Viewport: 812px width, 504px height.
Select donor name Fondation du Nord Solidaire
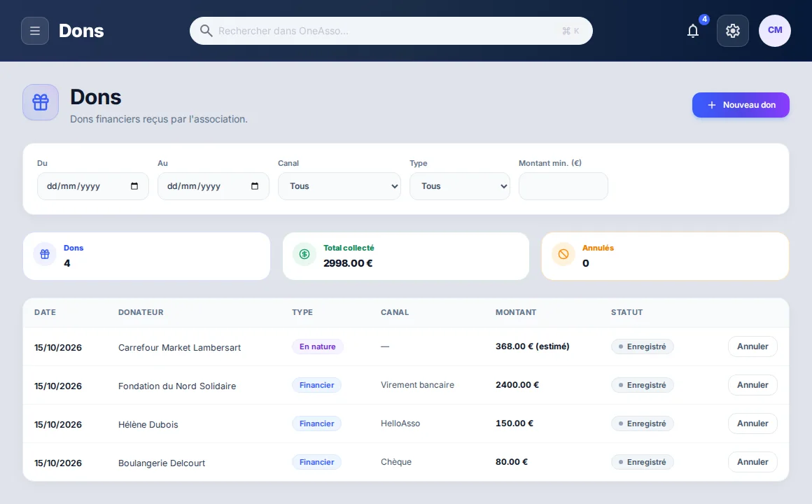[177, 386]
